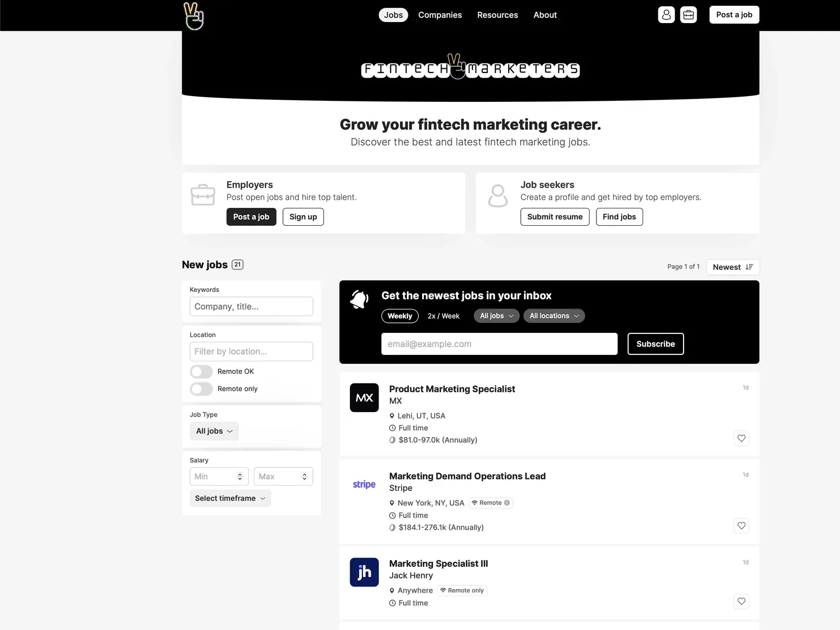Screen dimensions: 840x630
Task: Click the Stripe company logo
Action: [x=364, y=485]
